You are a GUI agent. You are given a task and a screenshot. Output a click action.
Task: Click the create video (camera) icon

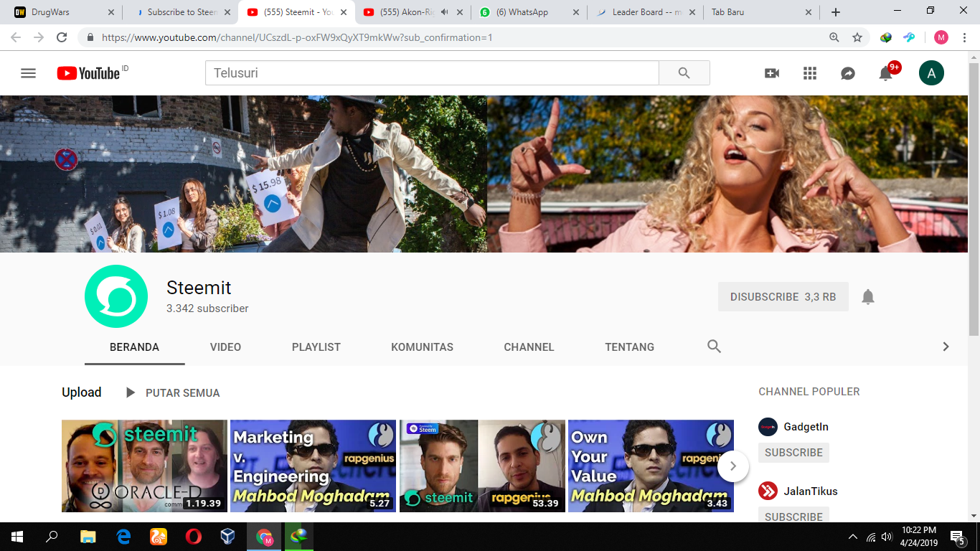tap(771, 72)
